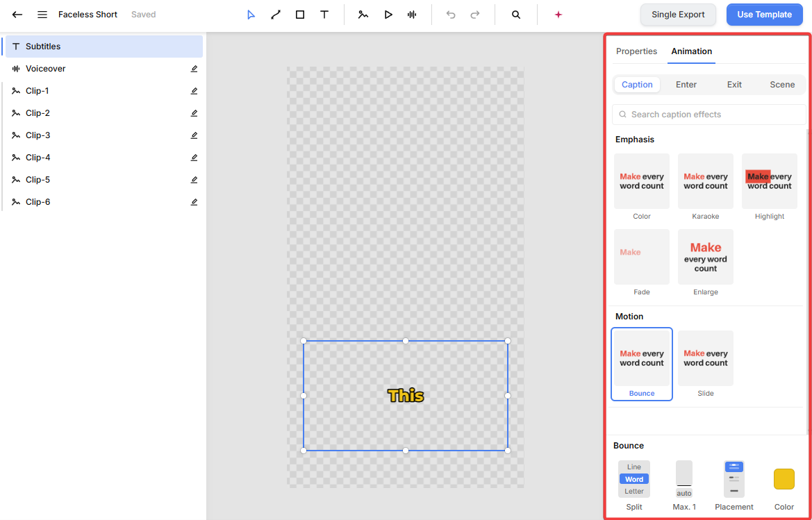Click the Faceless Short project title
The width and height of the screenshot is (812, 520).
[x=87, y=15]
